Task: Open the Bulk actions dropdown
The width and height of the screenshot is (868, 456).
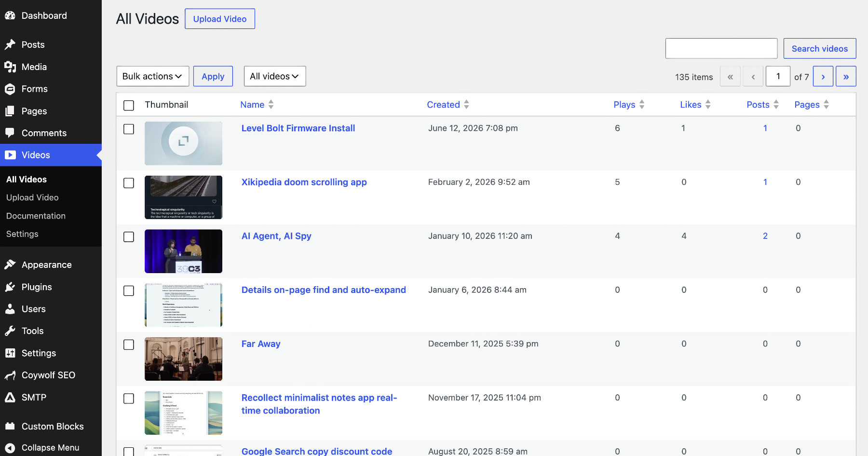Action: click(153, 76)
